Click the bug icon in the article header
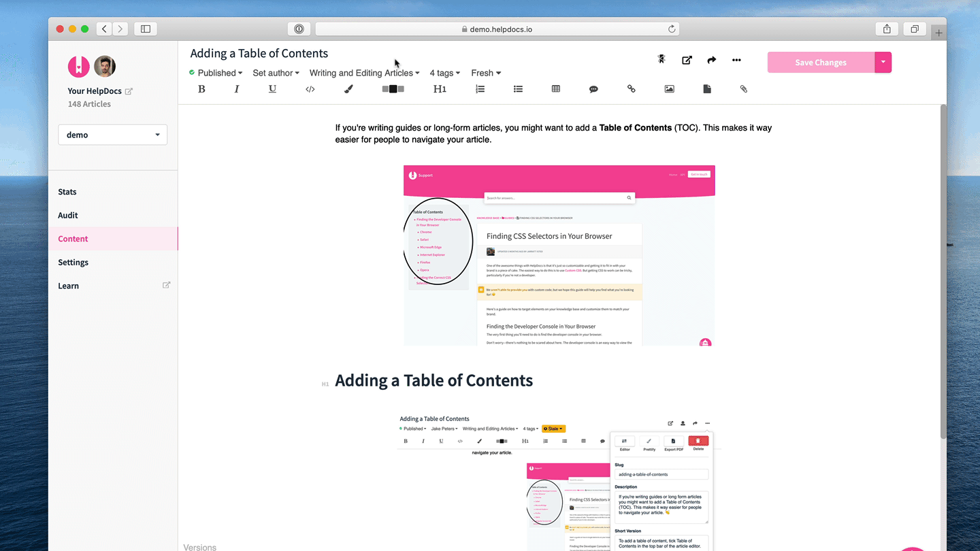980x551 pixels. [x=661, y=59]
